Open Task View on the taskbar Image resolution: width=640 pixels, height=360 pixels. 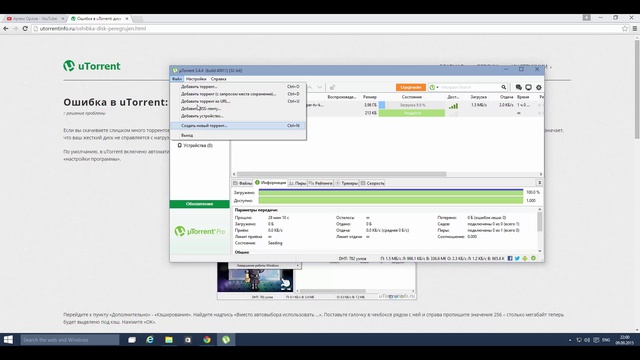[131, 340]
